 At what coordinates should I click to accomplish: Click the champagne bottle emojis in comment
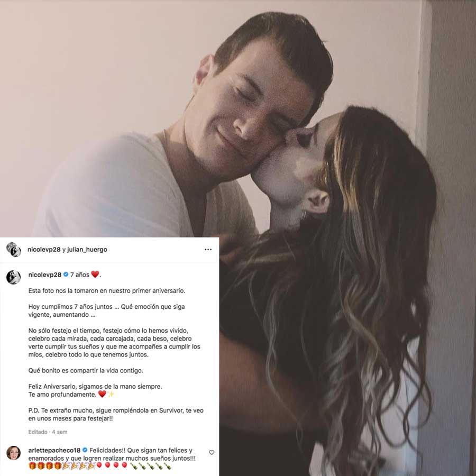(x=151, y=465)
